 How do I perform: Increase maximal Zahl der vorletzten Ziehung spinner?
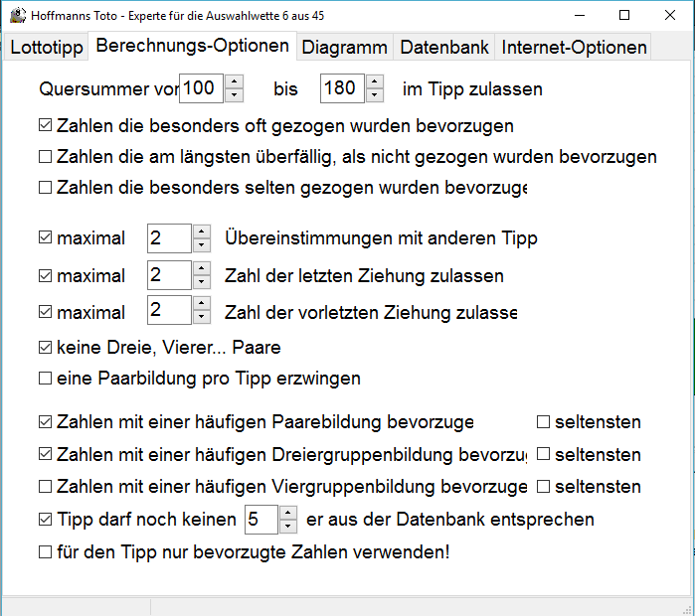pyautogui.click(x=201, y=304)
